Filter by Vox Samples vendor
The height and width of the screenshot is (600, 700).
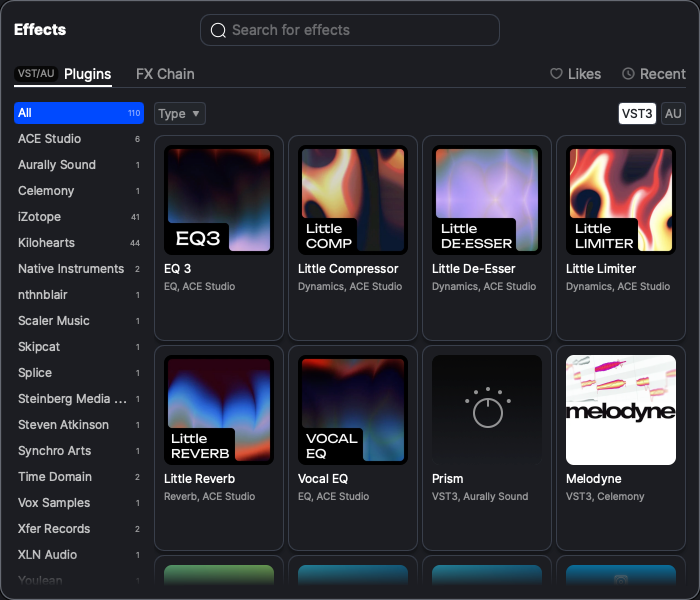pos(79,503)
